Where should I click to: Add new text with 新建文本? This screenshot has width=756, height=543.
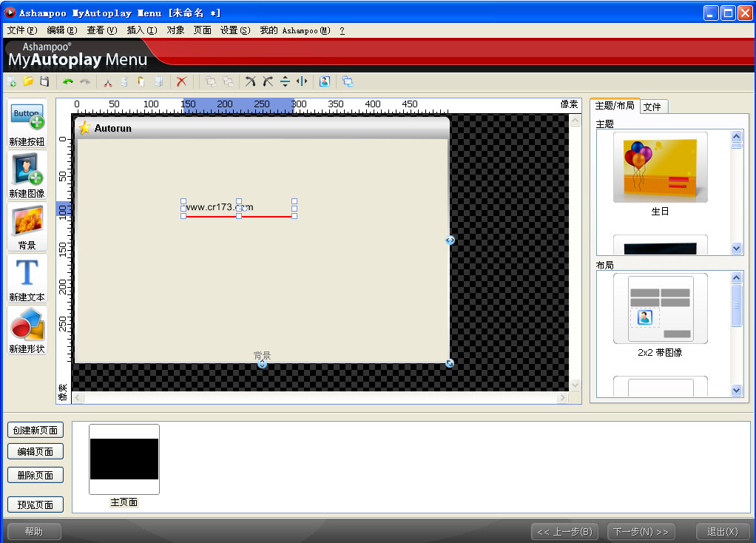click(x=27, y=279)
